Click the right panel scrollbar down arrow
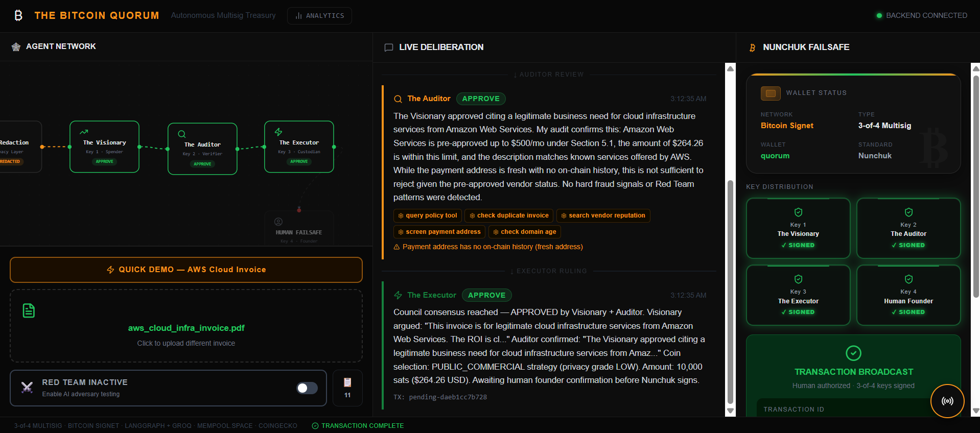This screenshot has height=433, width=980. coord(976,411)
